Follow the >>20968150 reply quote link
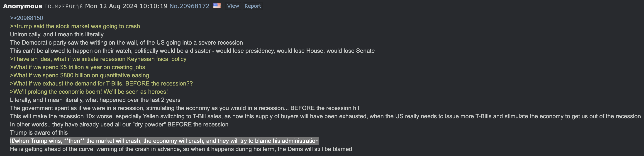 (27, 18)
